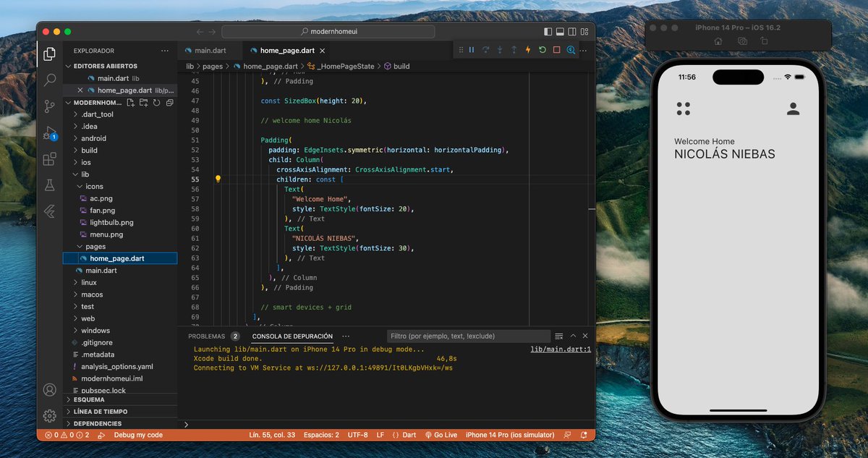Image resolution: width=868 pixels, height=458 pixels.
Task: Click Home button in Simulator title bar
Action: [718, 41]
